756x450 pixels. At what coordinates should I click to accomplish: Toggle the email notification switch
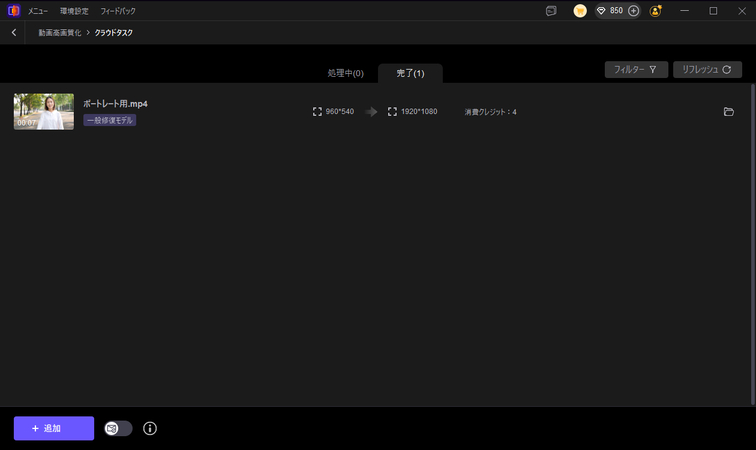[118, 428]
